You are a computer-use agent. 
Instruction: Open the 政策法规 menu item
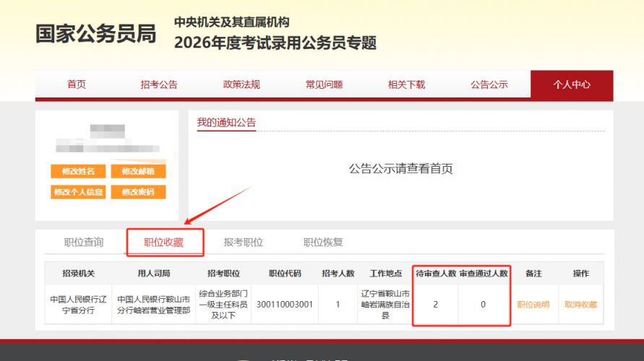(241, 84)
